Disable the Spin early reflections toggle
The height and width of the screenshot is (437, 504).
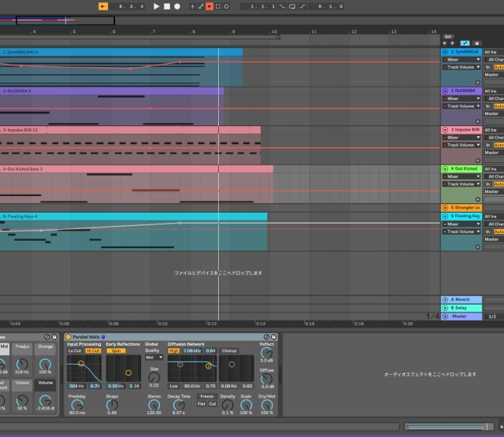point(116,350)
